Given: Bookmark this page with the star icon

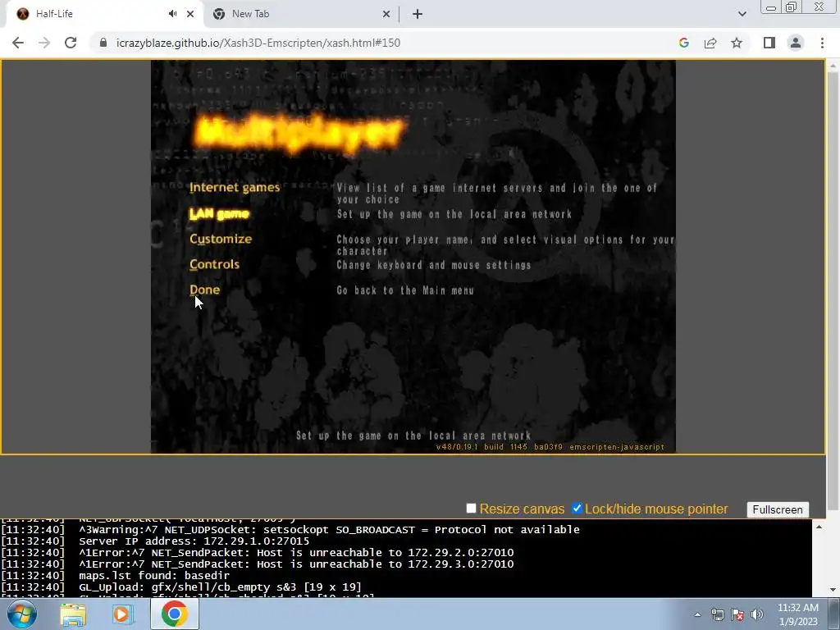Looking at the screenshot, I should click(737, 43).
